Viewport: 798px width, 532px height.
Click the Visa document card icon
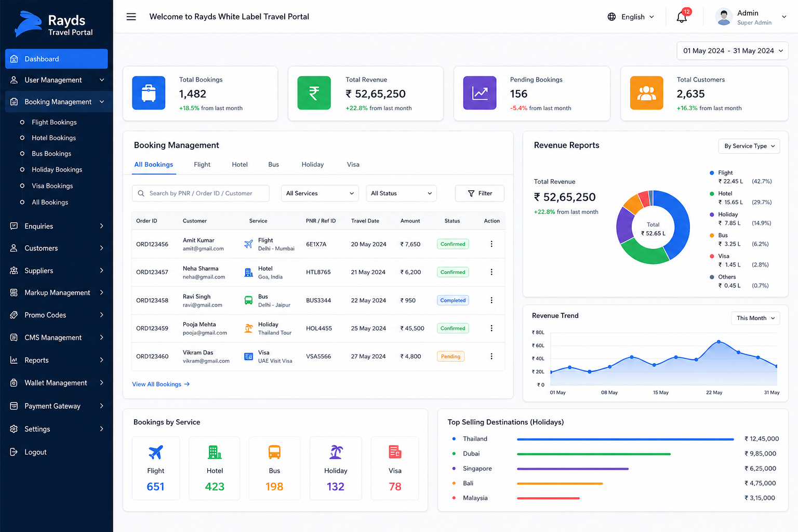[x=395, y=453]
